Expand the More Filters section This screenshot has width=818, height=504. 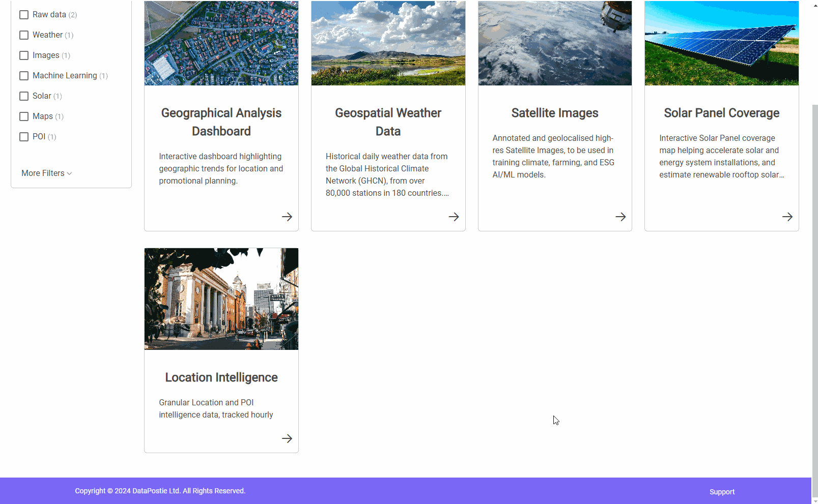coord(46,173)
